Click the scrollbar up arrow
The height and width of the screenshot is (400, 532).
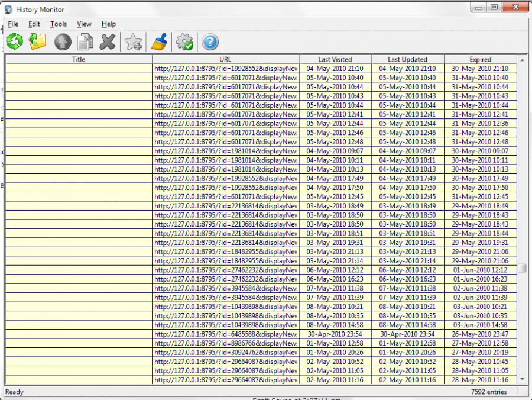pyautogui.click(x=521, y=60)
